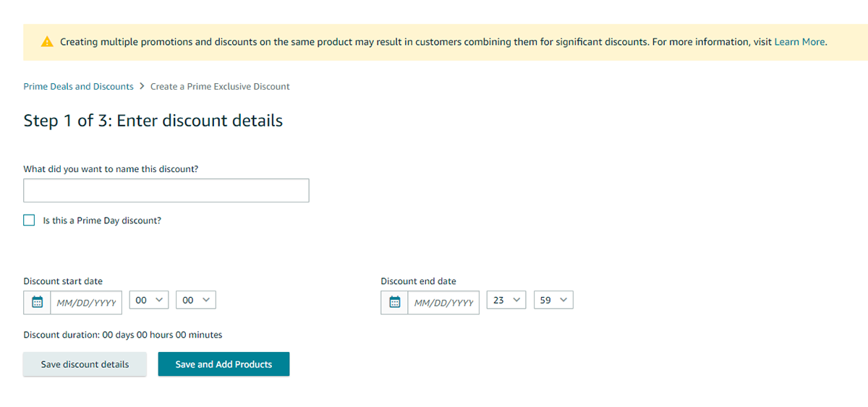This screenshot has width=868, height=407.
Task: Follow the Learn More link
Action: pyautogui.click(x=799, y=42)
